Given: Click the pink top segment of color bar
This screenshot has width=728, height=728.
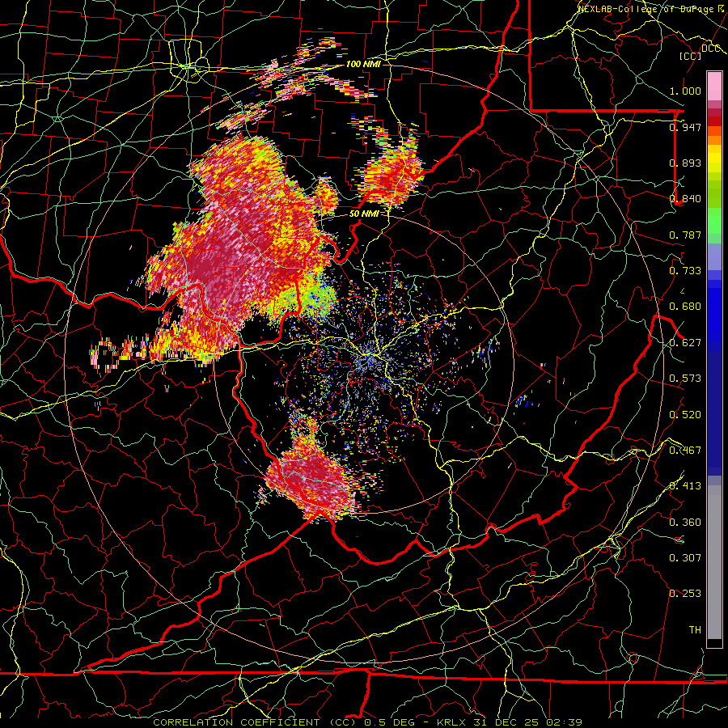Looking at the screenshot, I should tap(714, 87).
